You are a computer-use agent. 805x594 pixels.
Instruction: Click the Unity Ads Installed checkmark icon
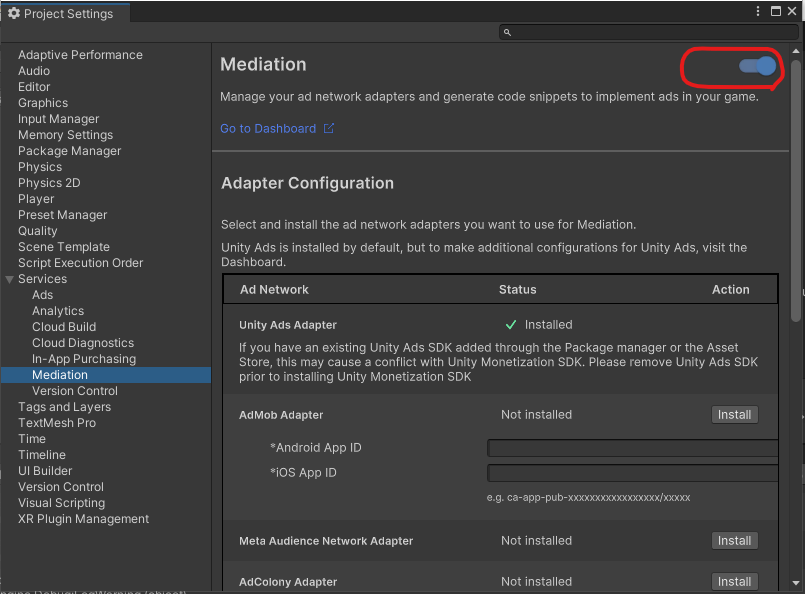(x=511, y=324)
